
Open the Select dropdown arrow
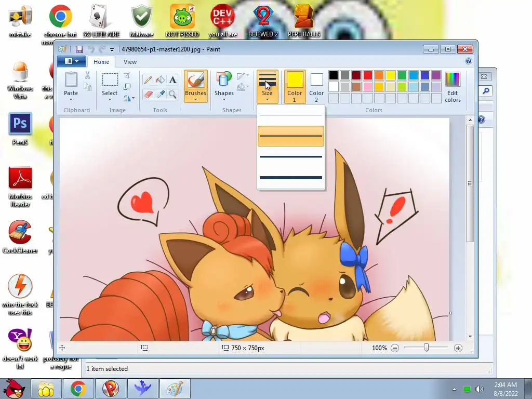(x=110, y=99)
